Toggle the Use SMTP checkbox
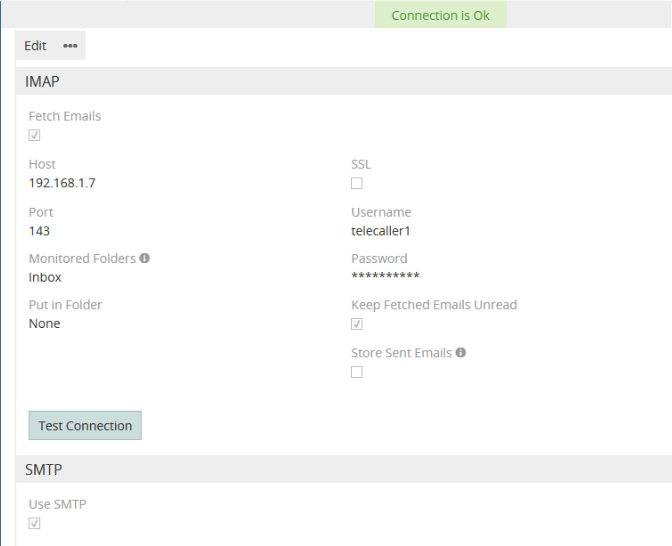672x546 pixels. point(34,523)
